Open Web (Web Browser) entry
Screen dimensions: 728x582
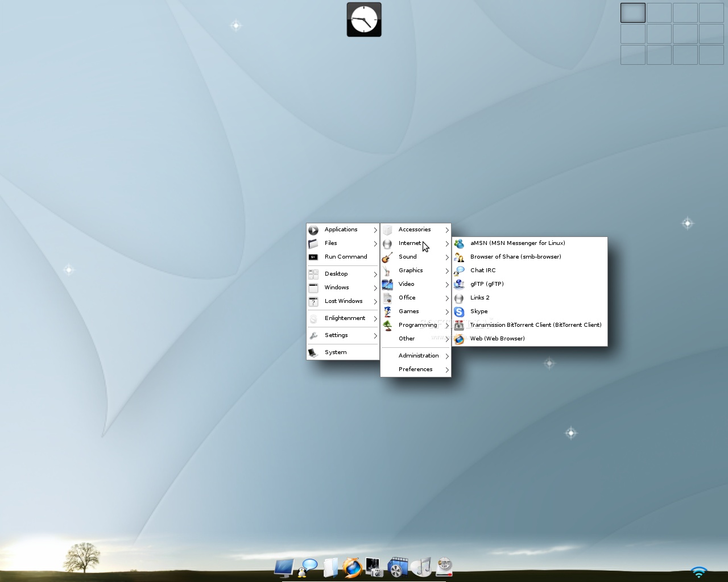click(497, 338)
